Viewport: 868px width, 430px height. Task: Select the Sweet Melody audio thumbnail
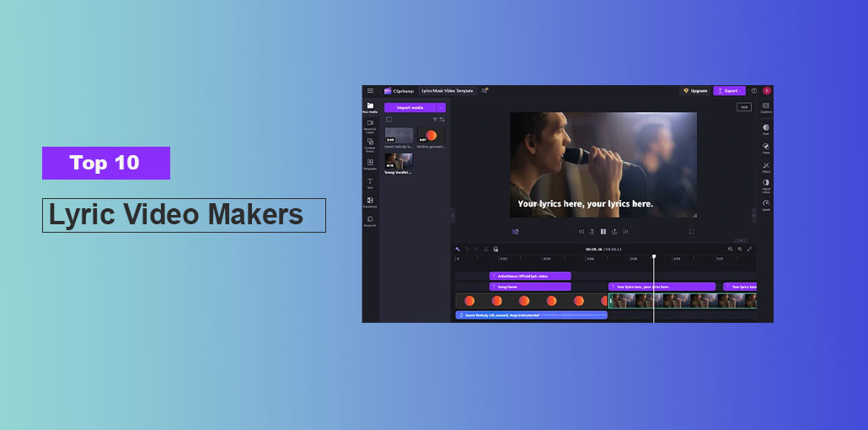[399, 136]
